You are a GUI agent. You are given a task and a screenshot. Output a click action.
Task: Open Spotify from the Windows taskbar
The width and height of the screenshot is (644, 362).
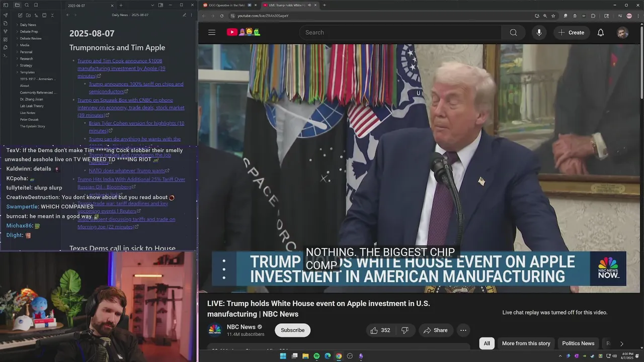[x=316, y=356]
